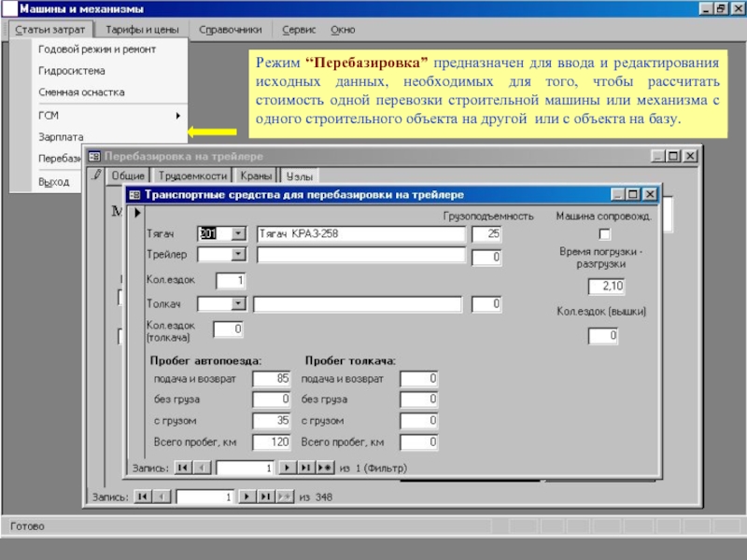
Task: Click form icon in Перебазировка на трейлере title
Action: (94, 156)
